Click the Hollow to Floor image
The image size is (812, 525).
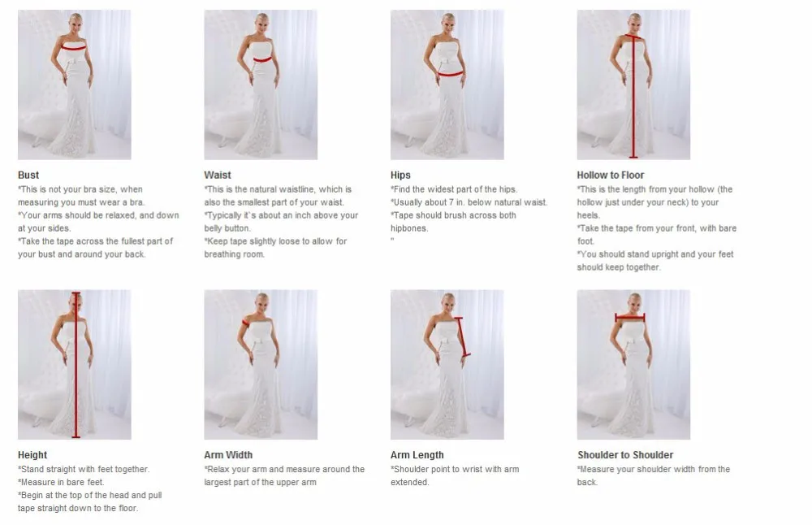[x=633, y=85]
